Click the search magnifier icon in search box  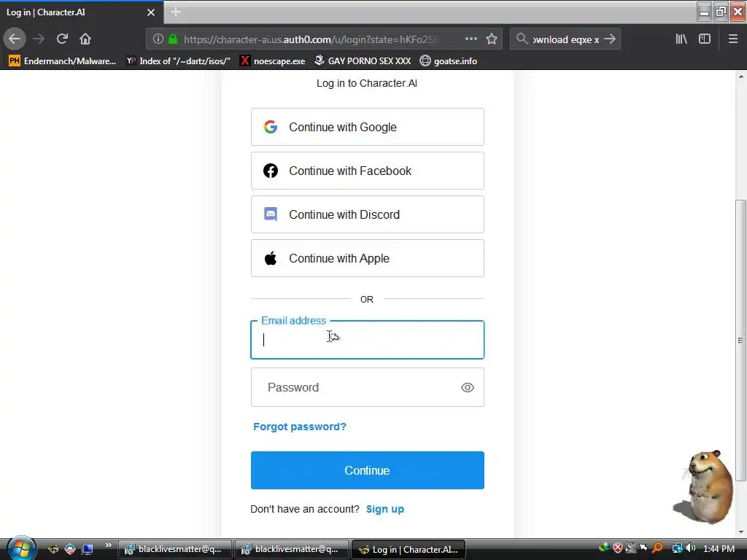[x=522, y=39]
